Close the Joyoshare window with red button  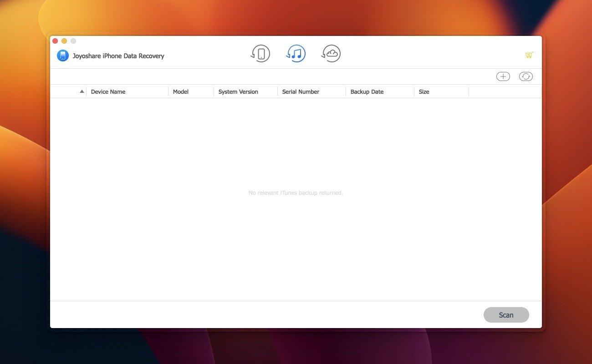55,41
